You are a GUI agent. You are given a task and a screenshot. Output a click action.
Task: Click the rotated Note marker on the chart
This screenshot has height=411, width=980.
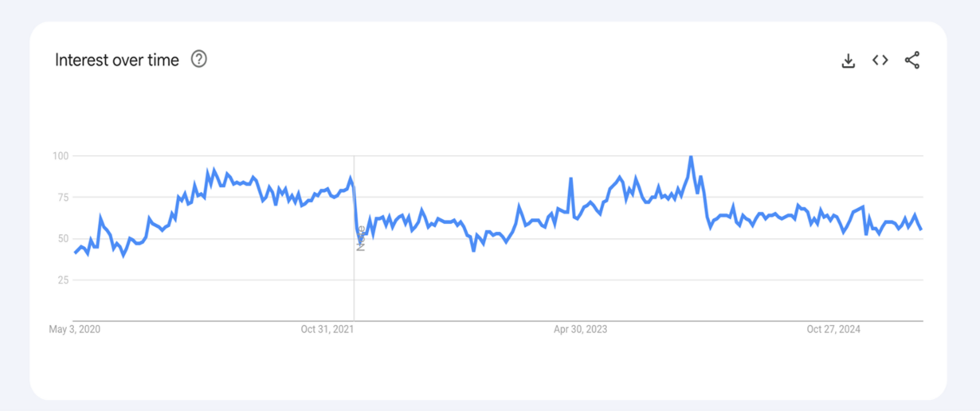(361, 238)
